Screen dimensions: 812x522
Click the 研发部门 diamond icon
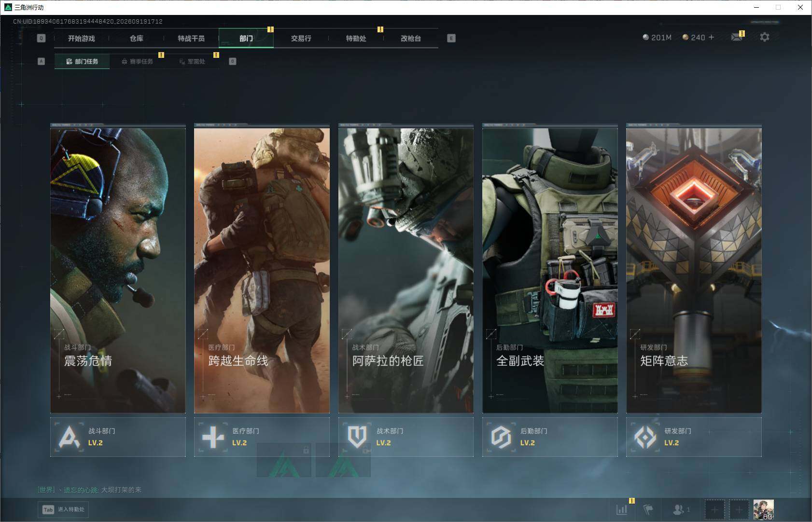[645, 437]
